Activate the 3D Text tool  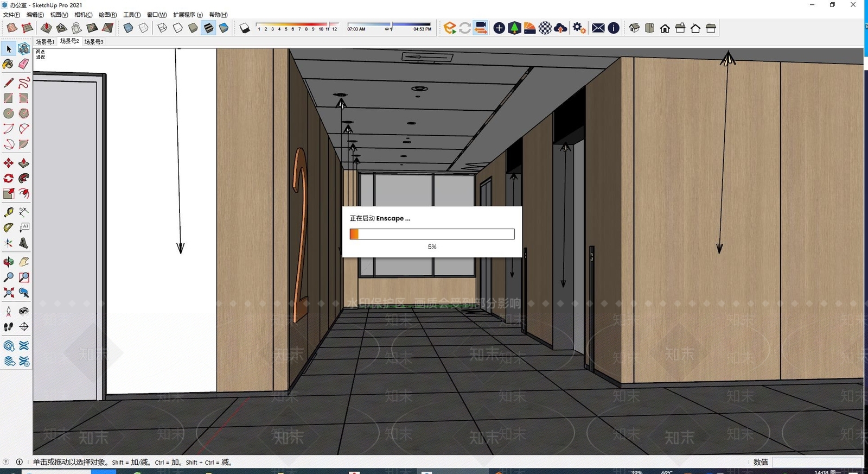24,243
